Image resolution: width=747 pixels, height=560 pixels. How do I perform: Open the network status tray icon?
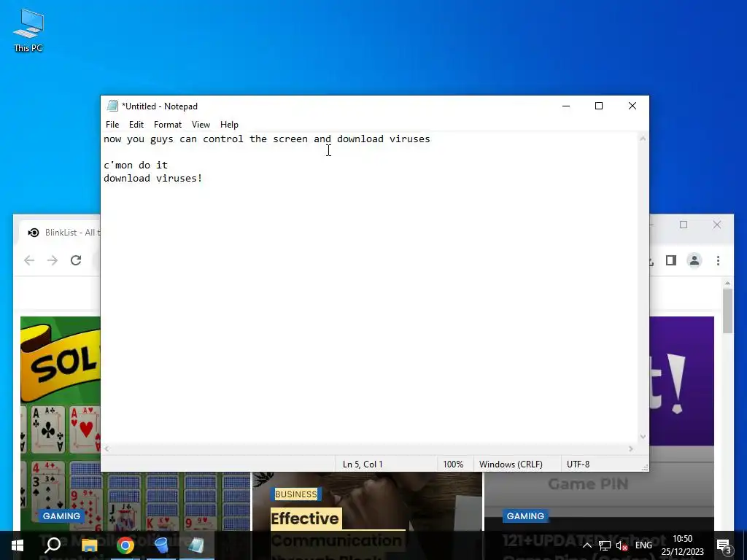605,545
